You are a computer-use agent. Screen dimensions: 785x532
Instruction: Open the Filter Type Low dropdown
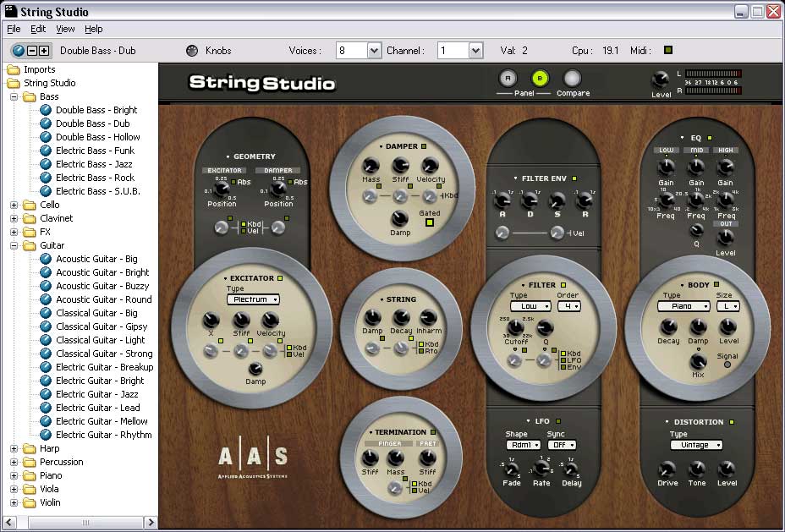point(530,306)
